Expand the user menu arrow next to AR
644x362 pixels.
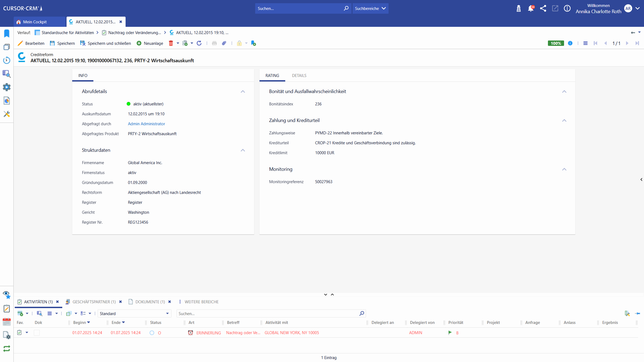638,8
